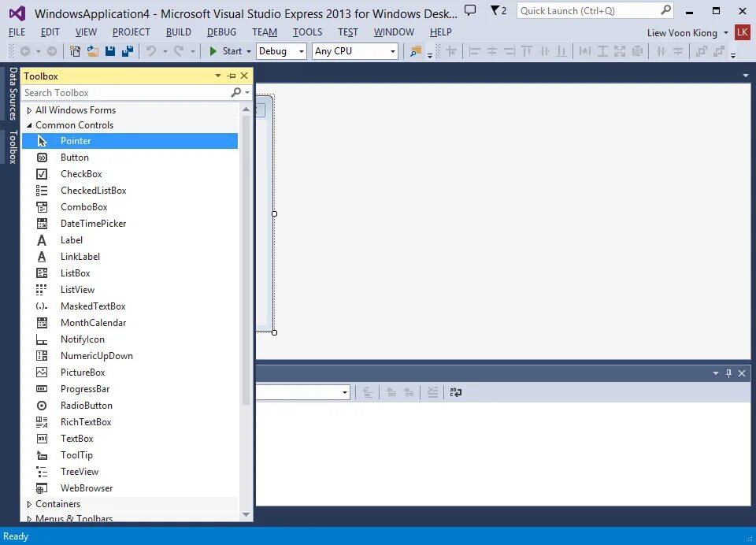The image size is (756, 545).
Task: Open the Data Sources side tab
Action: 13,94
